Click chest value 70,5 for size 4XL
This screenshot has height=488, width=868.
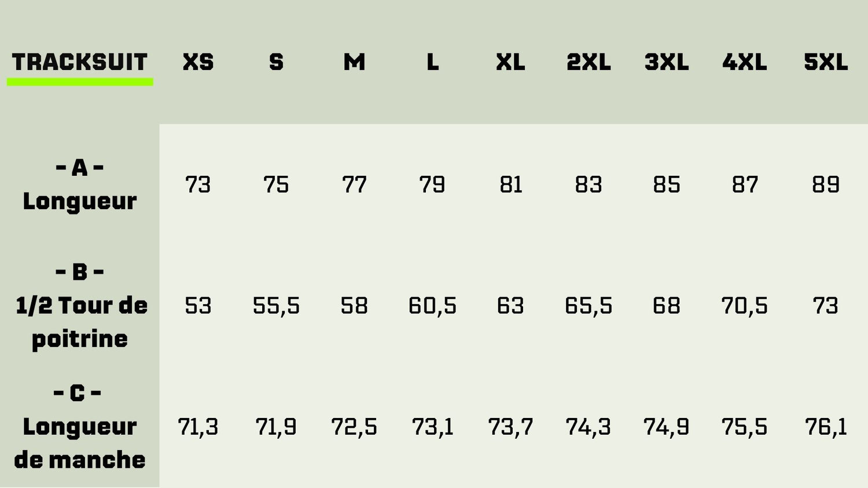(x=745, y=306)
